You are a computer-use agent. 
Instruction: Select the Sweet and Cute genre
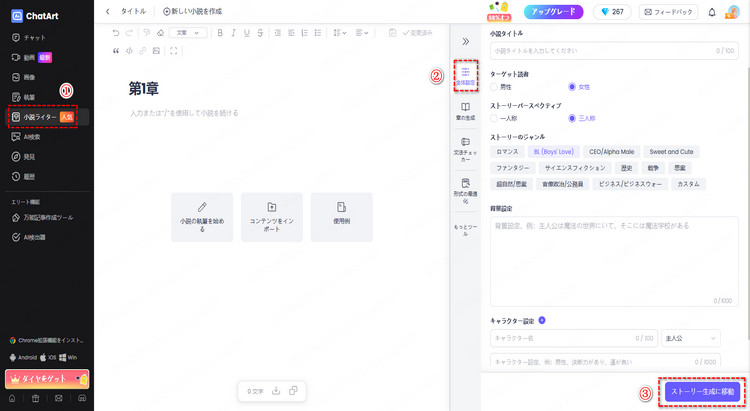[x=671, y=152]
